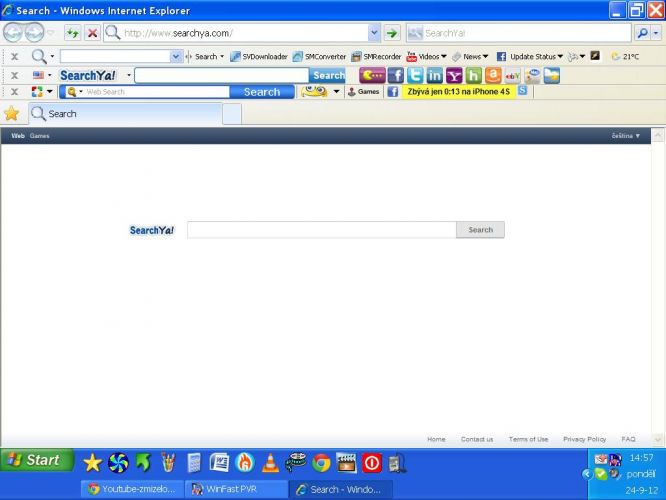Screen dimensions: 666x500
Task: Open the flag language dropdown on SearchYa toolbar
Action: (x=42, y=75)
